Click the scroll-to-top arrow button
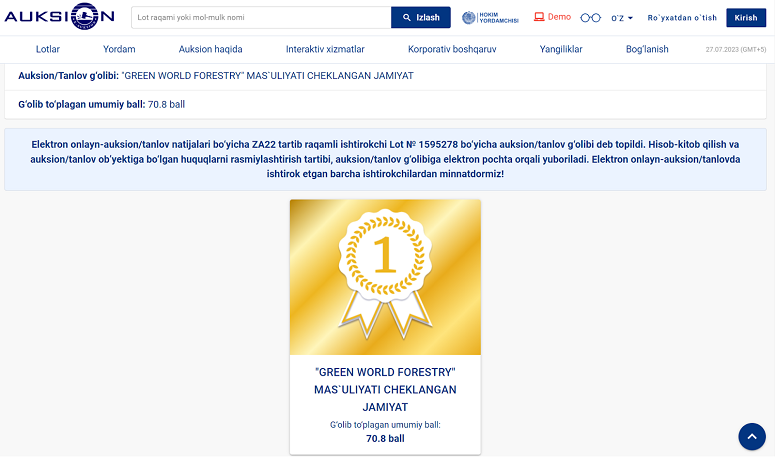This screenshot has height=457, width=775. [752, 436]
